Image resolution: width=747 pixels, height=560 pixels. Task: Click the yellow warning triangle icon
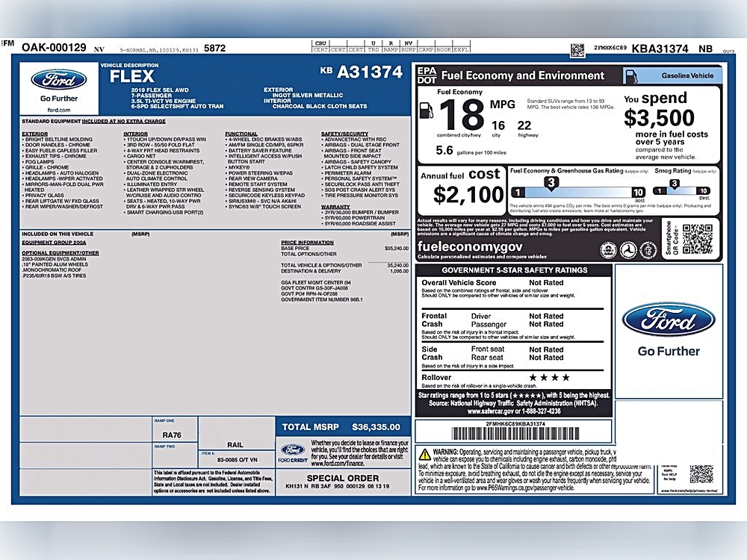click(x=424, y=454)
